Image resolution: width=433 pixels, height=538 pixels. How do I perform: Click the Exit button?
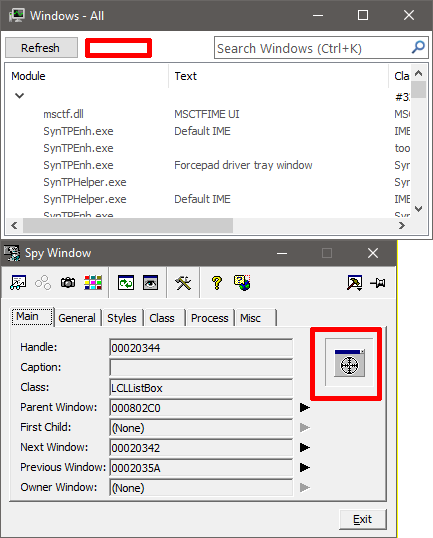363,519
